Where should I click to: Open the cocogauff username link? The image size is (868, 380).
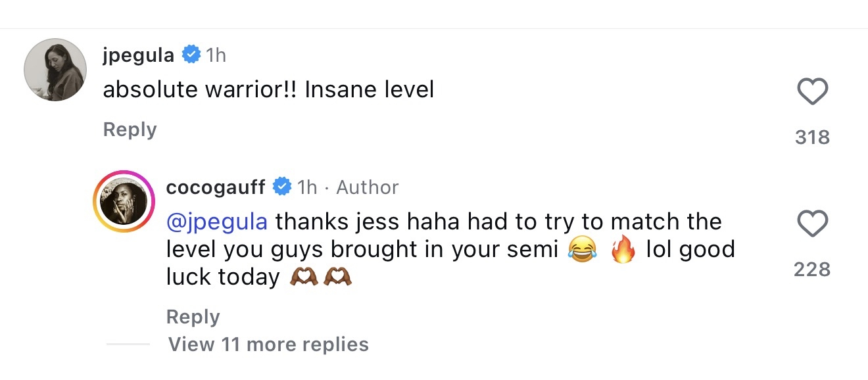tap(215, 187)
